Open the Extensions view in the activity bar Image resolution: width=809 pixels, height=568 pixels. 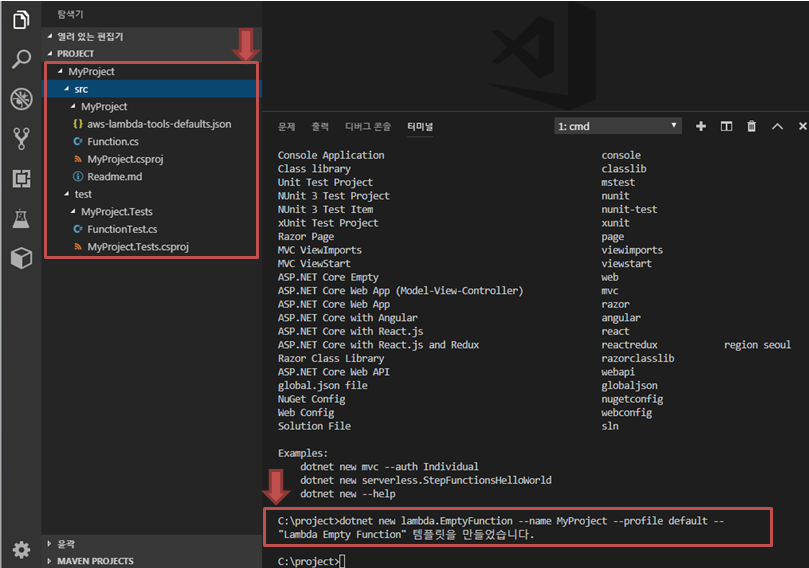tap(21, 178)
